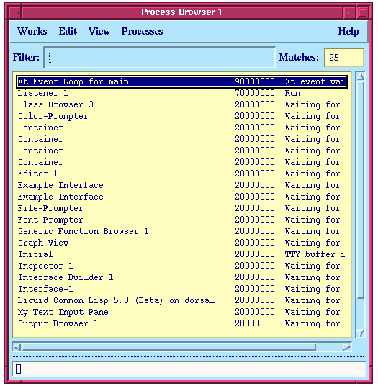The image size is (378, 391).
Task: Select the Interface Builder 1 process
Action: tap(182, 277)
